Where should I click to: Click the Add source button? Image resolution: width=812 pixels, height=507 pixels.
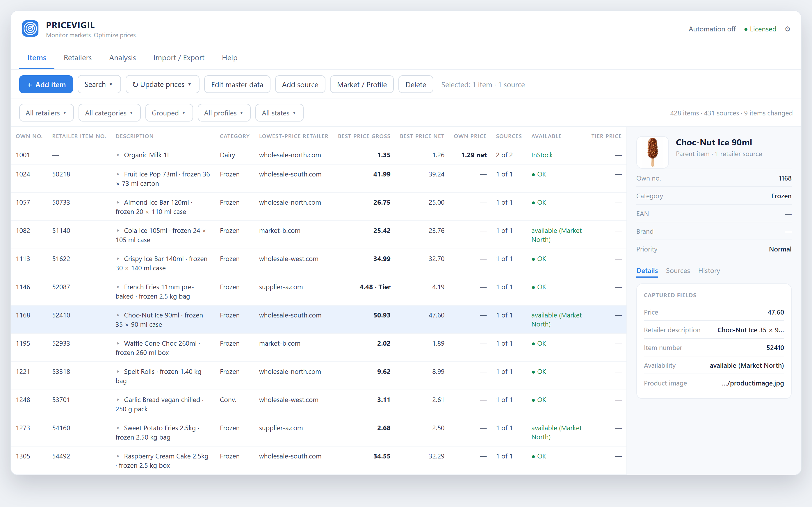(300, 85)
